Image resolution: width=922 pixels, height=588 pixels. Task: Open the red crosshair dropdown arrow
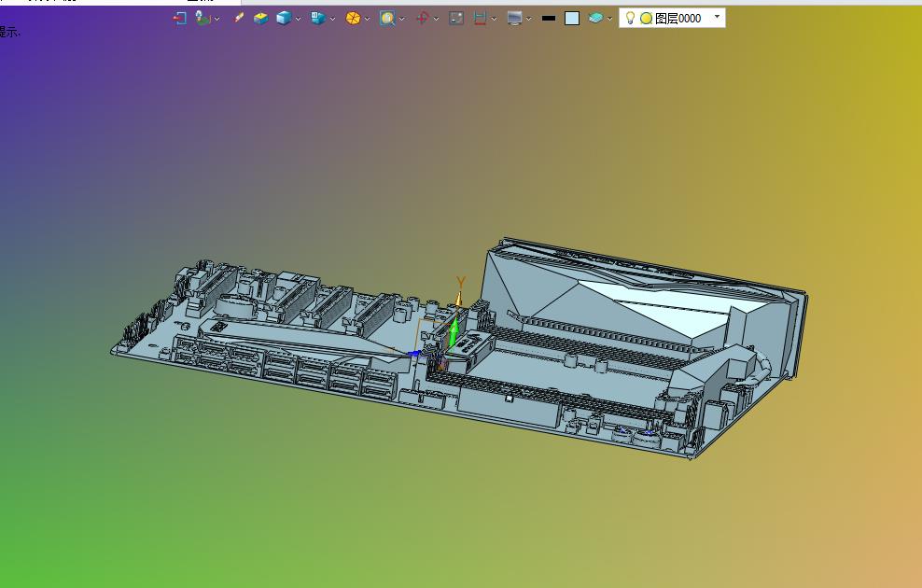tap(437, 19)
